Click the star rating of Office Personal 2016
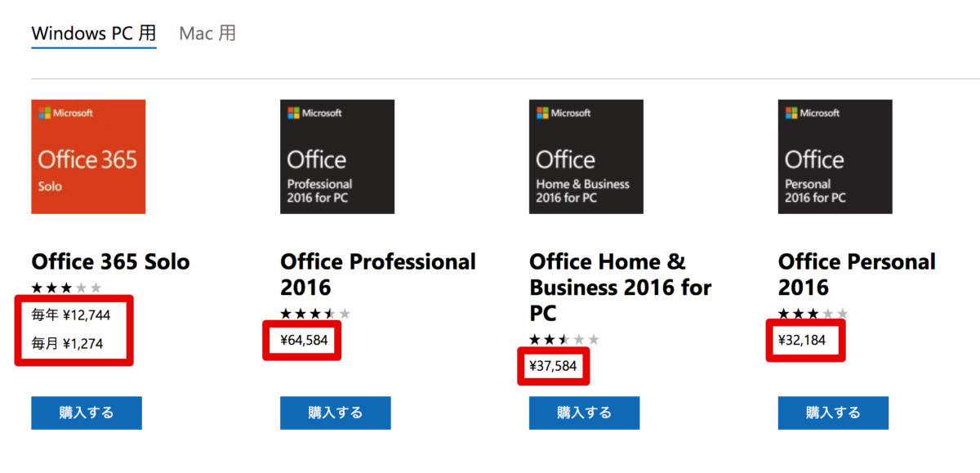Screen dimensions: 980x473 [813, 314]
